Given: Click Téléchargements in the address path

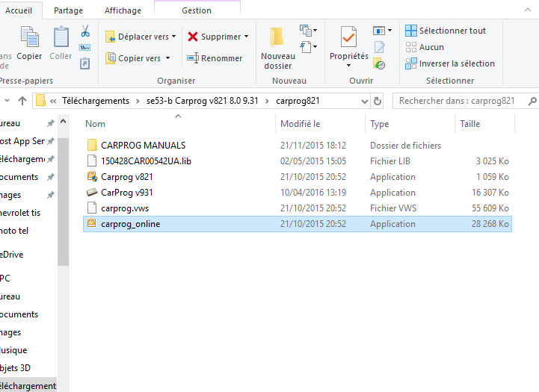Looking at the screenshot, I should pos(96,101).
